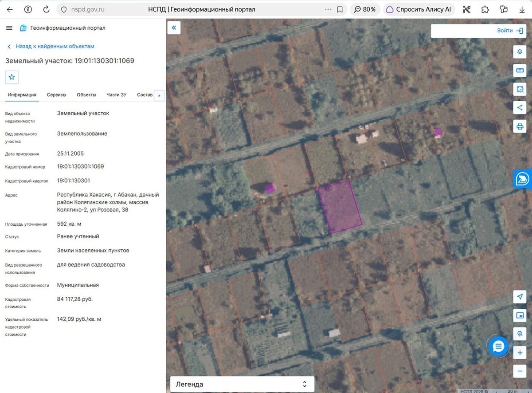The height and width of the screenshot is (393, 532).
Task: Activate the area selection tool on map
Action: (x=520, y=89)
